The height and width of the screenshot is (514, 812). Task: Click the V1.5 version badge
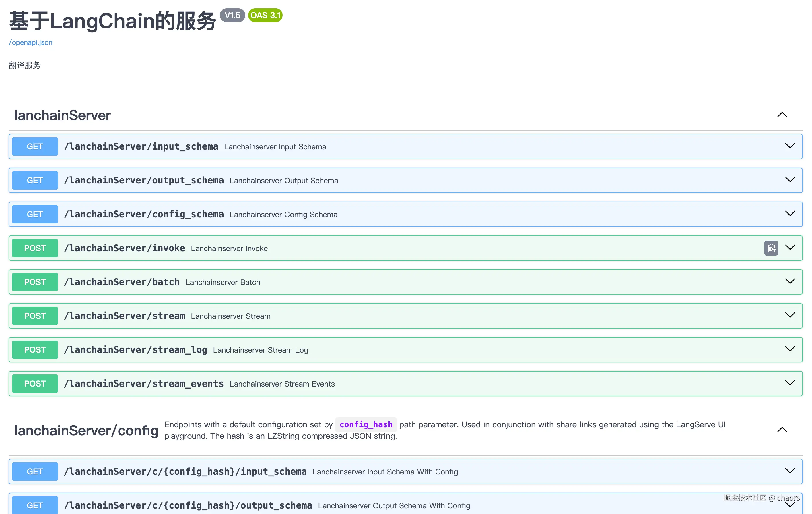pos(232,15)
